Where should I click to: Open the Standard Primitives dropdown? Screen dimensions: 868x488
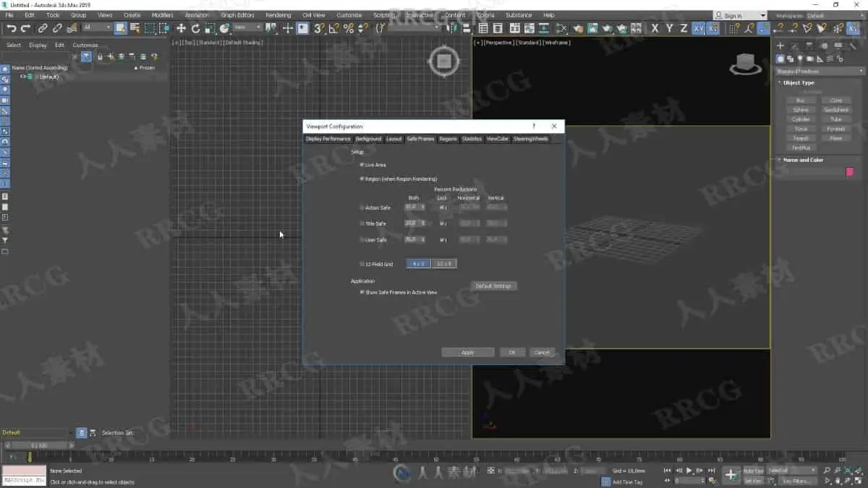pyautogui.click(x=820, y=71)
